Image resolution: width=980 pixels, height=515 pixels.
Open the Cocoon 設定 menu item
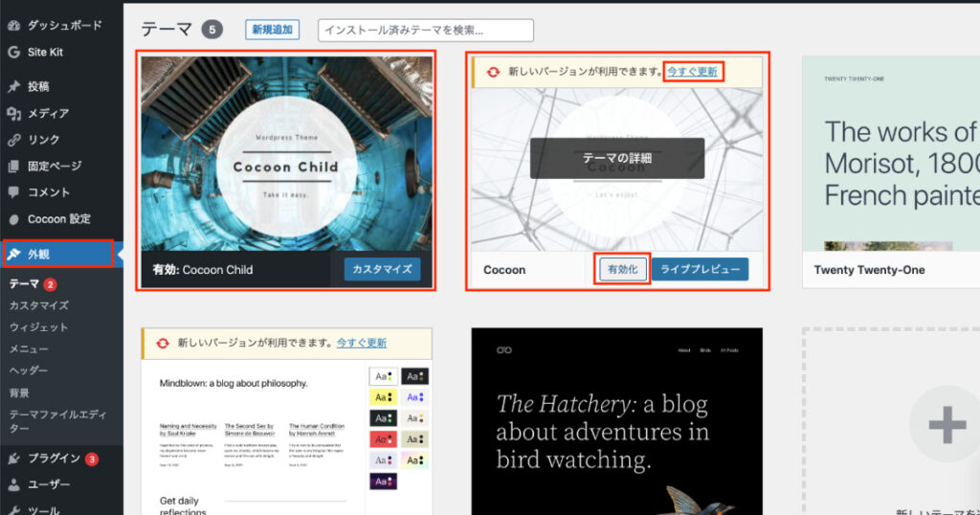click(x=58, y=219)
